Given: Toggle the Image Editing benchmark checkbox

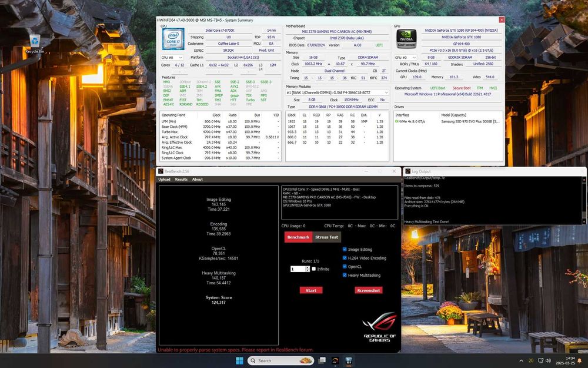Looking at the screenshot, I should click(345, 249).
